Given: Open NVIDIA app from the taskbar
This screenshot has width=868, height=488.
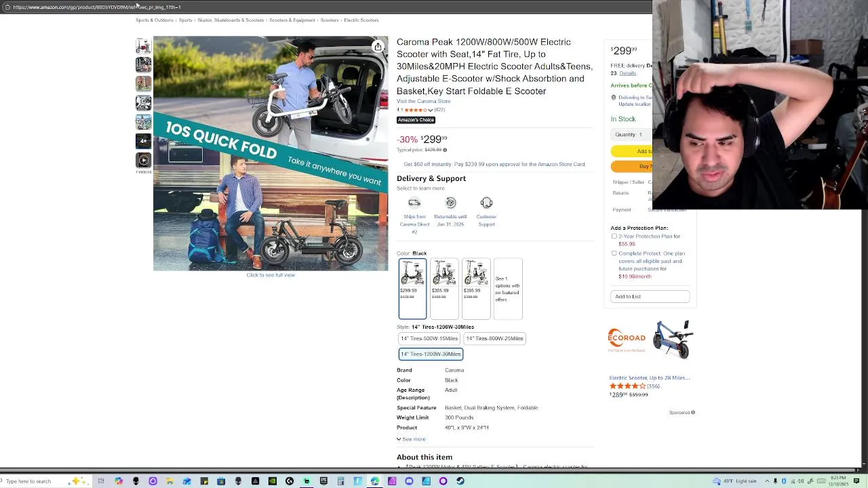Looking at the screenshot, I should [272, 481].
